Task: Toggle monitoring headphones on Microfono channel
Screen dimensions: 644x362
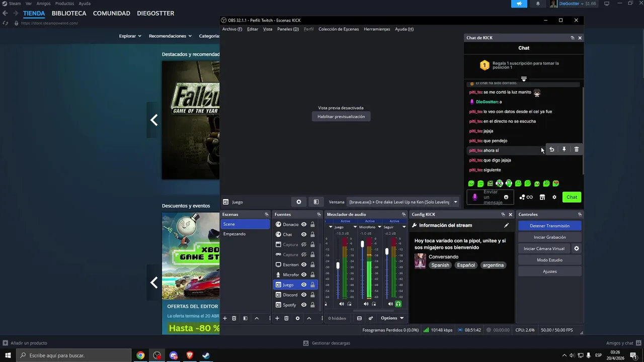Action: [x=374, y=304]
